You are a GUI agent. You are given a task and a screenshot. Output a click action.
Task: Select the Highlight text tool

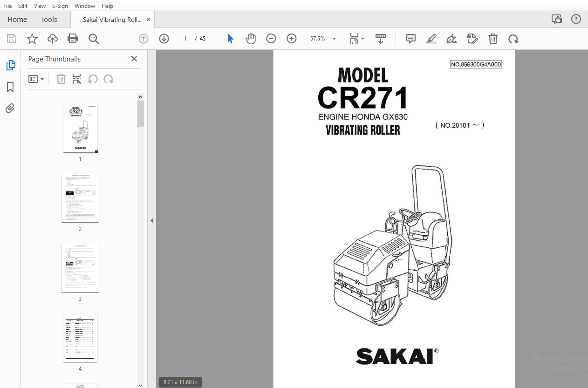coord(431,39)
